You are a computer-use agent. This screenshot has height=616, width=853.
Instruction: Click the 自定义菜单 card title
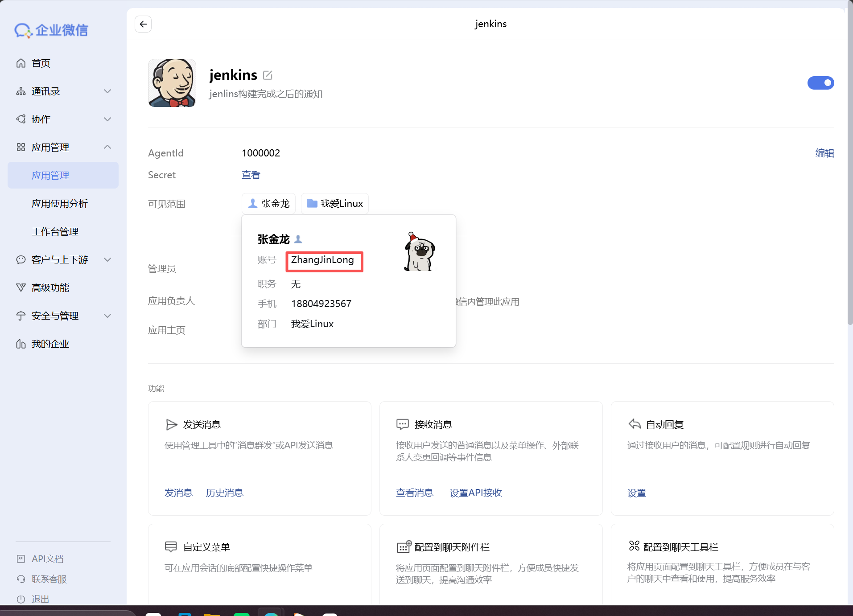coord(206,547)
